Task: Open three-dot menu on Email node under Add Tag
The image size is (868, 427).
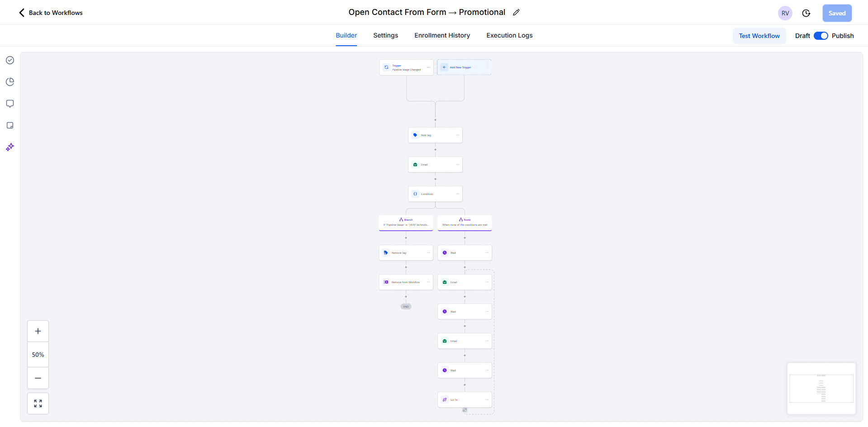Action: pos(457,164)
